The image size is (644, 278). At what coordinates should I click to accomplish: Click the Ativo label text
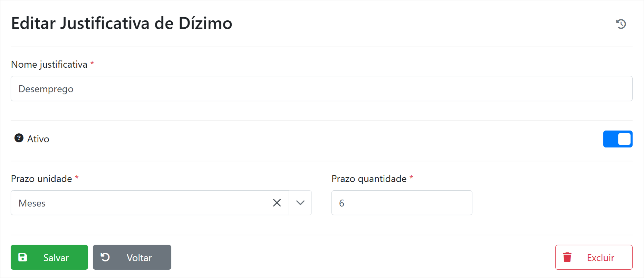38,139
